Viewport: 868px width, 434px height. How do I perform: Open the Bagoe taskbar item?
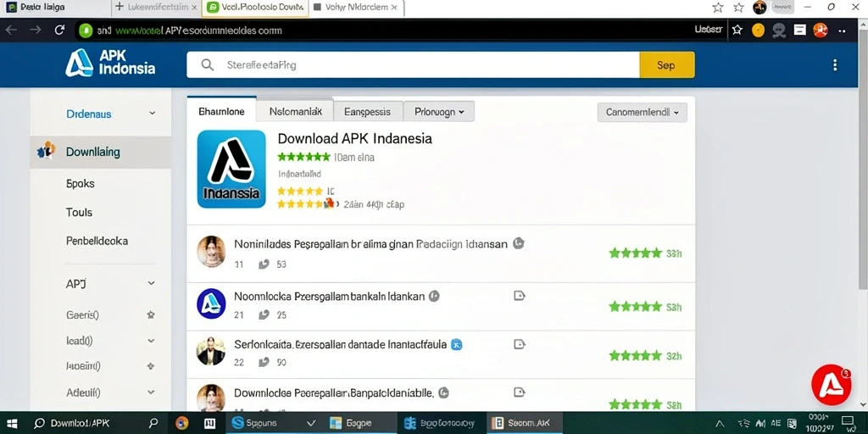359,424
